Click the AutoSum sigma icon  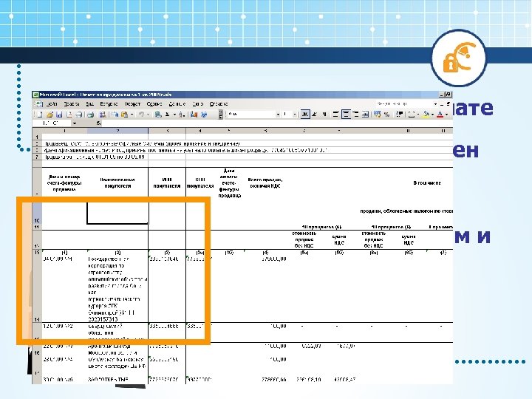point(167,115)
